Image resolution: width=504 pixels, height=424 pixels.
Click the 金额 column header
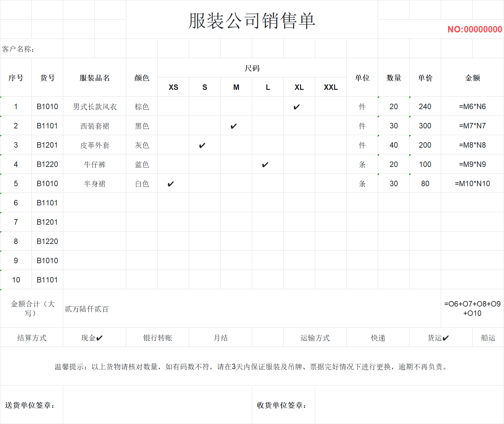pyautogui.click(x=472, y=78)
